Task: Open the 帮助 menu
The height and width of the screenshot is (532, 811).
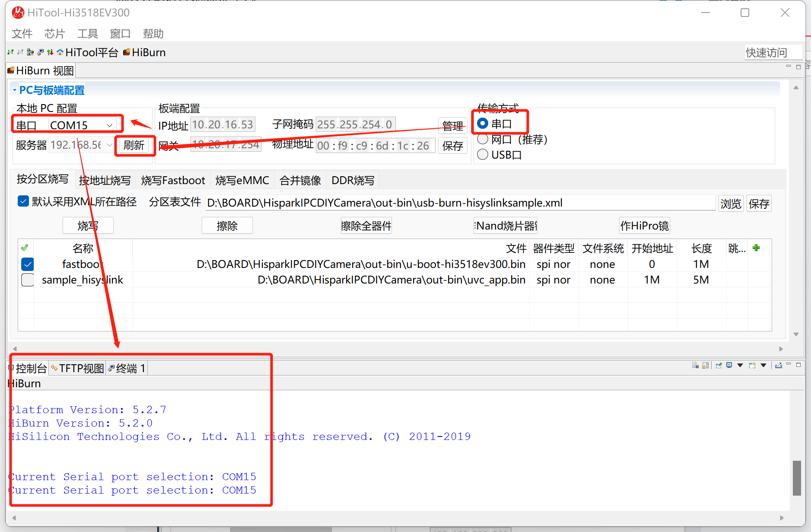Action: coord(153,34)
